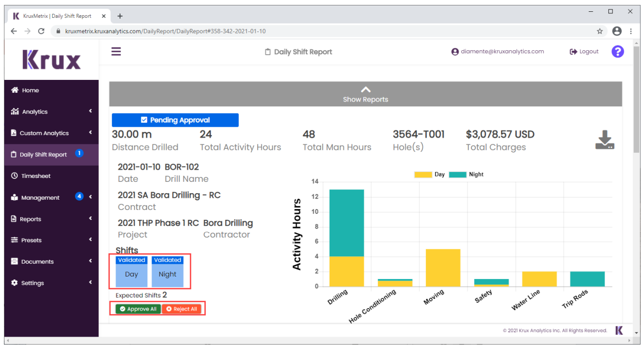This screenshot has width=644, height=349.
Task: Open the browser three-dot menu
Action: pyautogui.click(x=631, y=31)
